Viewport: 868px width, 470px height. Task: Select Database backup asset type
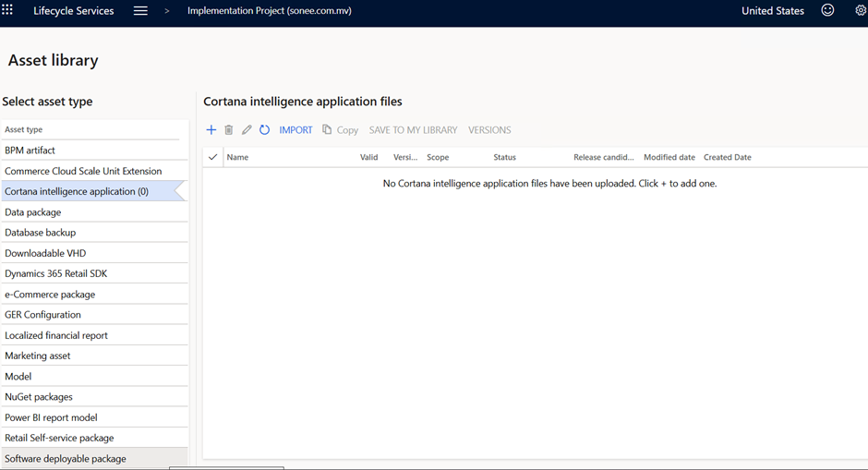(95, 233)
